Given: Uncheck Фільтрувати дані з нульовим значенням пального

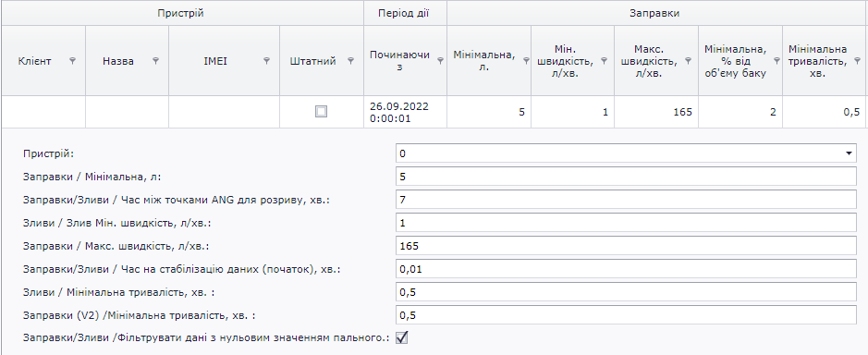Looking at the screenshot, I should (x=402, y=337).
